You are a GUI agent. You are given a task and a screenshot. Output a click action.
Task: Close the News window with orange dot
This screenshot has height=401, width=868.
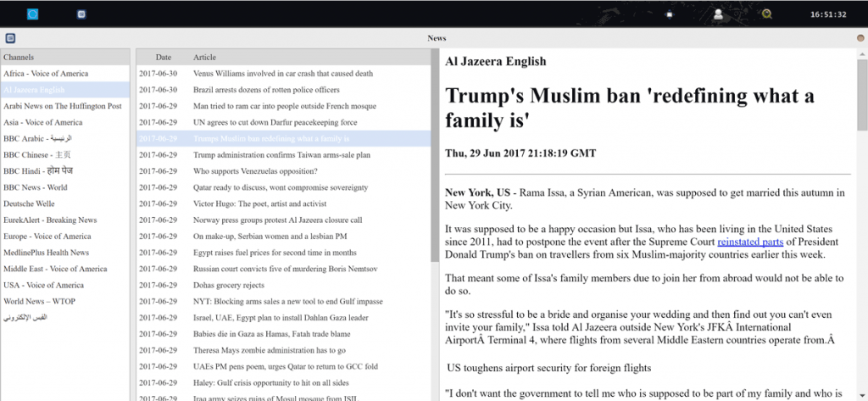coord(860,38)
